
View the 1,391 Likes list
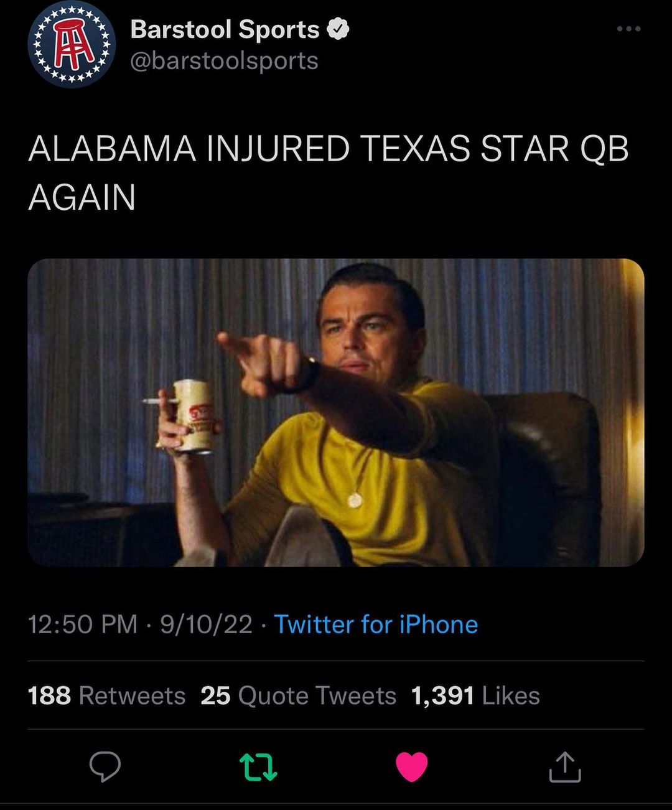475,695
